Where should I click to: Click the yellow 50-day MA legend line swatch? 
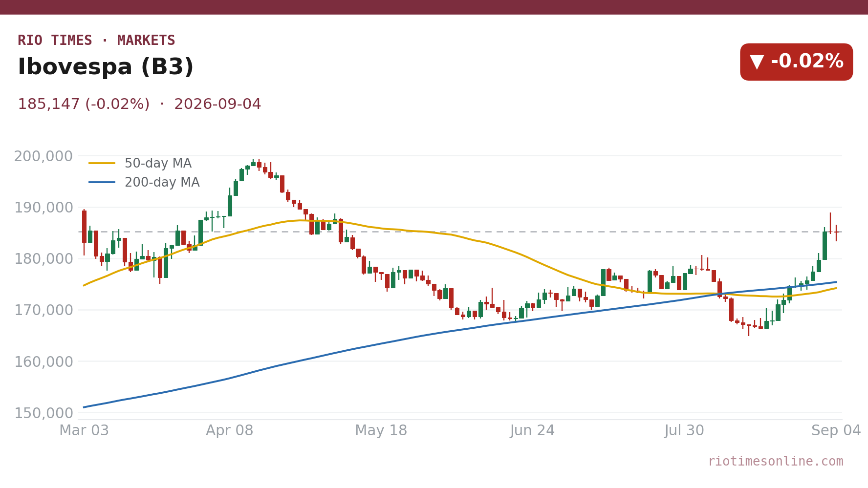point(102,163)
